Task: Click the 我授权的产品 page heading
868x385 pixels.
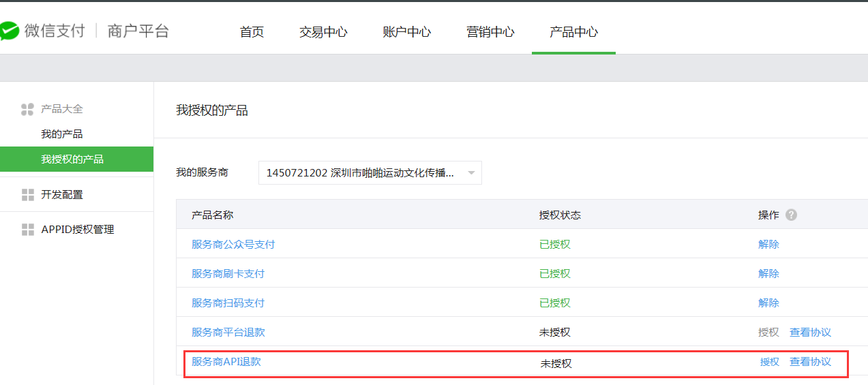Action: [212, 110]
